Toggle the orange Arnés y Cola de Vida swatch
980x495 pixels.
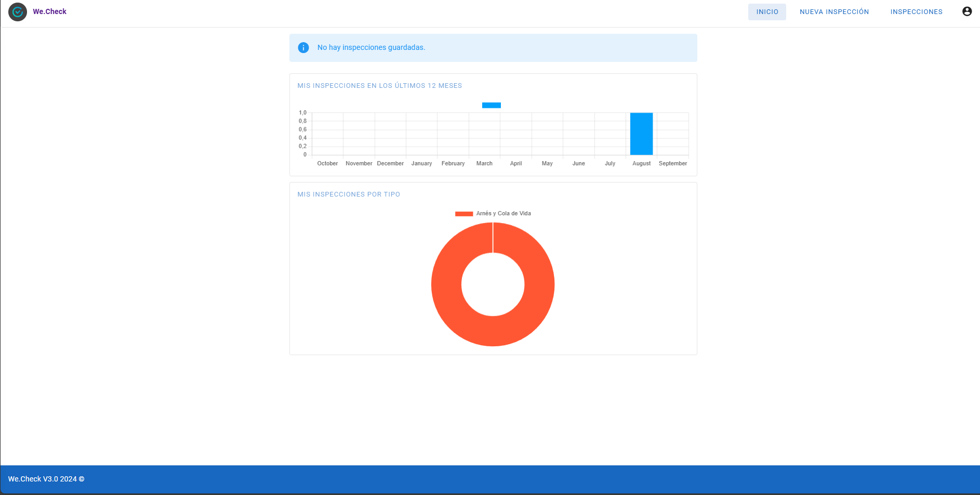pos(463,214)
